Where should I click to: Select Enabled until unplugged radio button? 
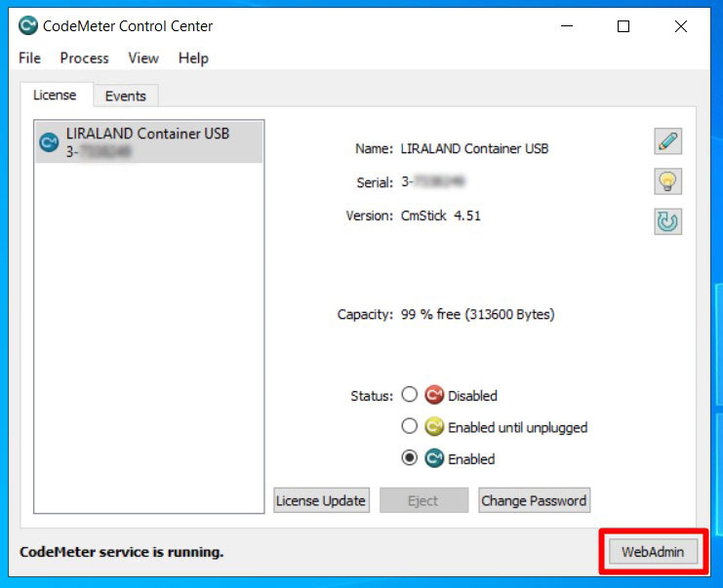click(410, 427)
